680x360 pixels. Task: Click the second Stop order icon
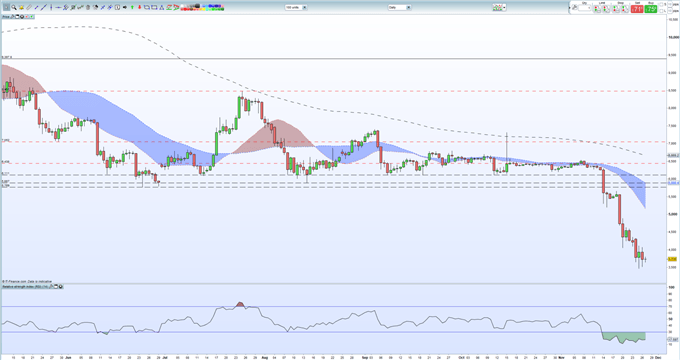point(625,9)
